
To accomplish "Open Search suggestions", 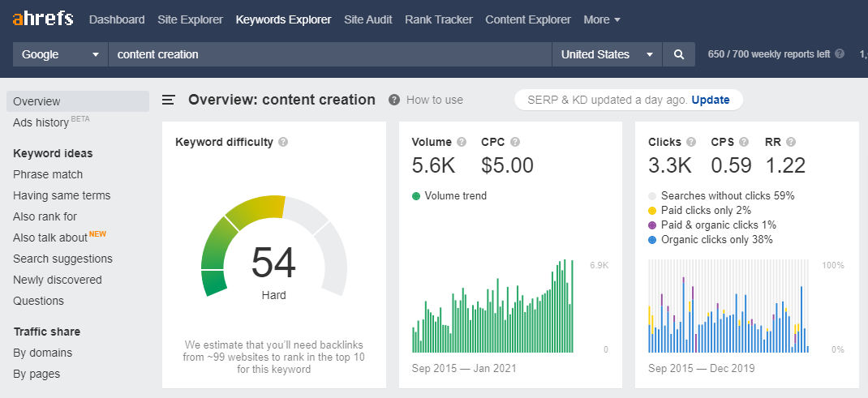I will coord(62,259).
